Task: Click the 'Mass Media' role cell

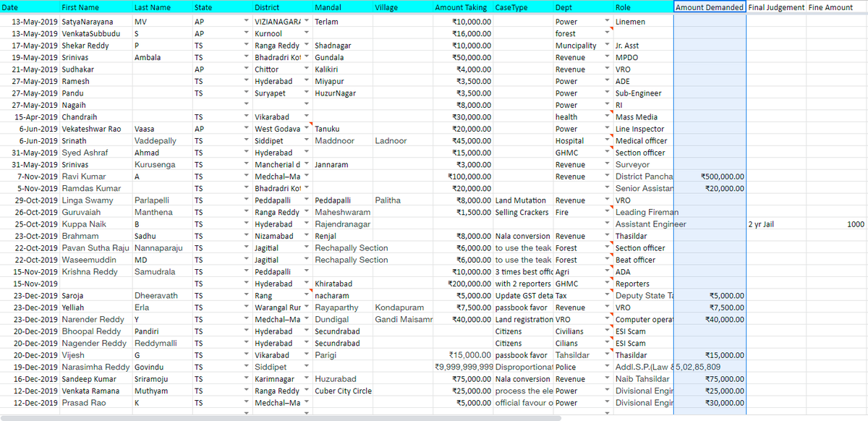Action: point(643,117)
